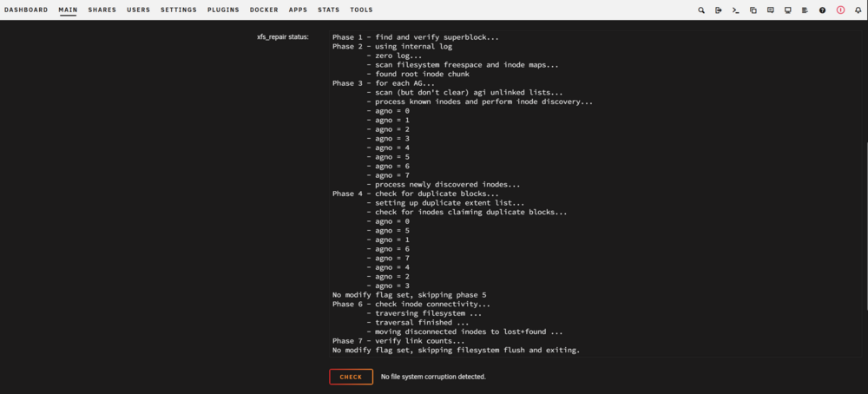Open the Settings menu
The width and height of the screenshot is (868, 394).
click(x=179, y=10)
